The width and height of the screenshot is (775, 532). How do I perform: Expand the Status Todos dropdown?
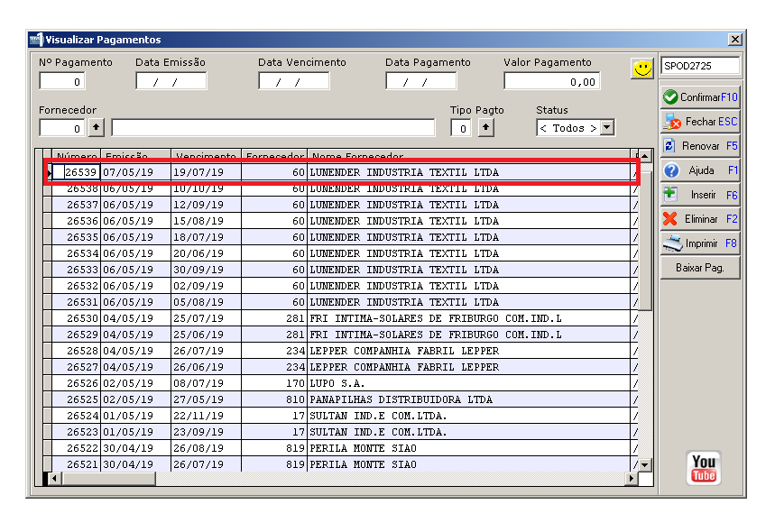607,128
